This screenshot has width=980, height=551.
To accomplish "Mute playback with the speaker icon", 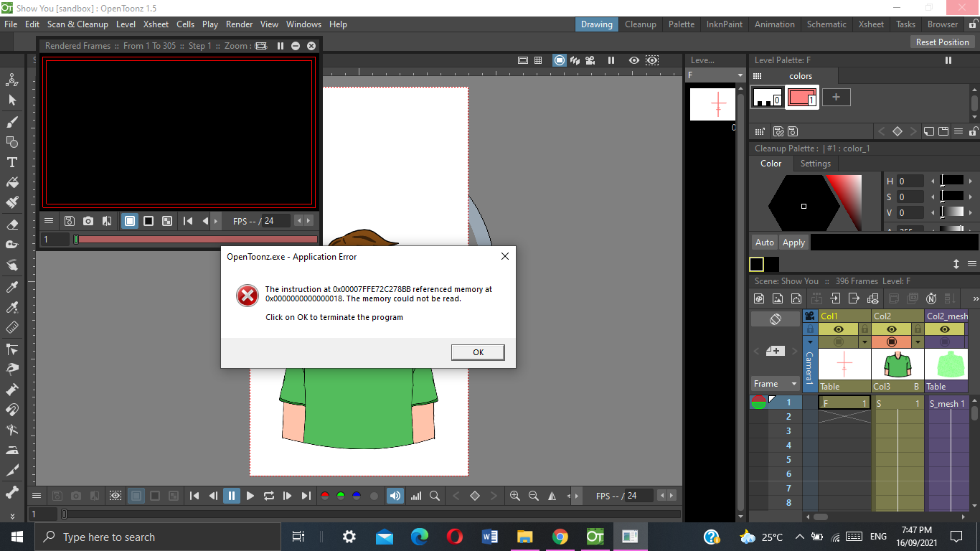I will (x=395, y=496).
